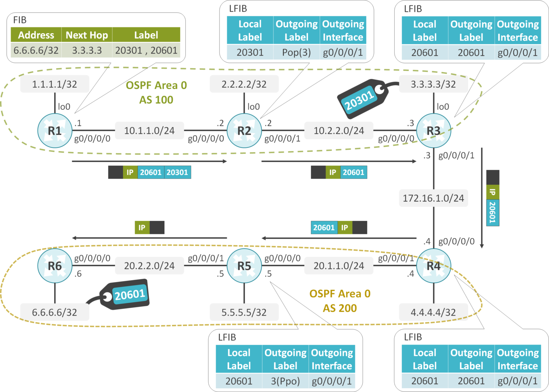
Task: Select the R6 router icon
Action: pyautogui.click(x=54, y=266)
